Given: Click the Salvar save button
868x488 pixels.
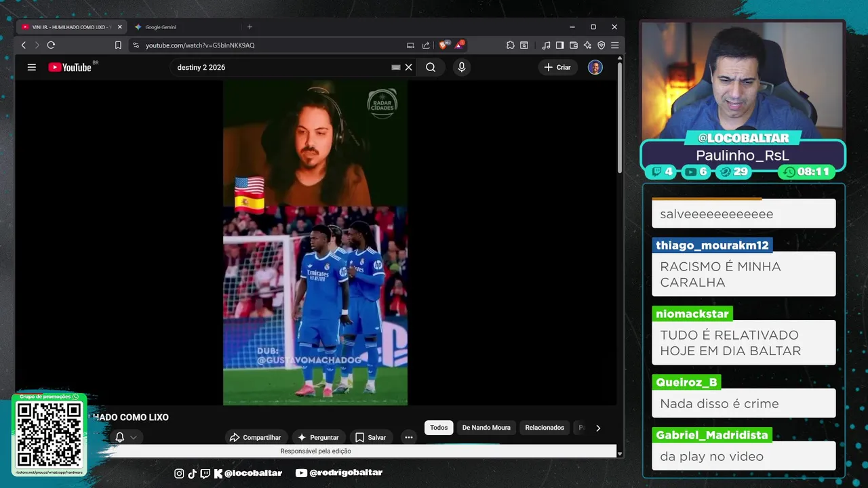Looking at the screenshot, I should [371, 437].
